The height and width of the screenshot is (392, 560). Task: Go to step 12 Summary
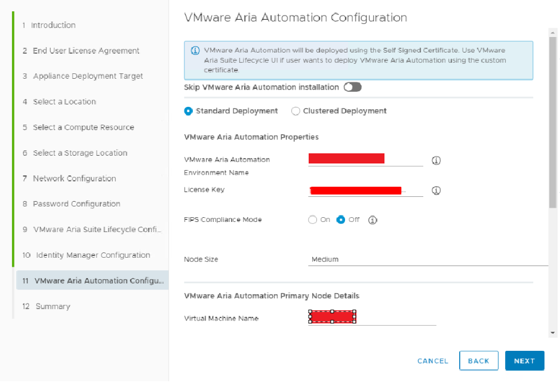click(47, 306)
